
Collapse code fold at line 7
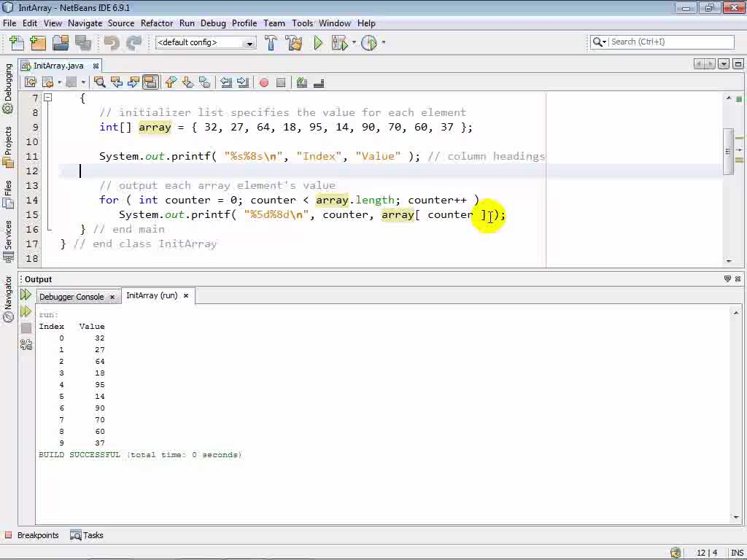point(47,98)
